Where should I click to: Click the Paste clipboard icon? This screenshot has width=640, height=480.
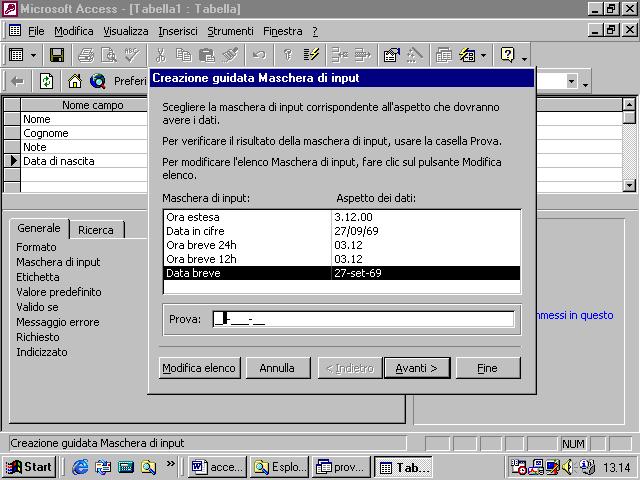tap(207, 55)
